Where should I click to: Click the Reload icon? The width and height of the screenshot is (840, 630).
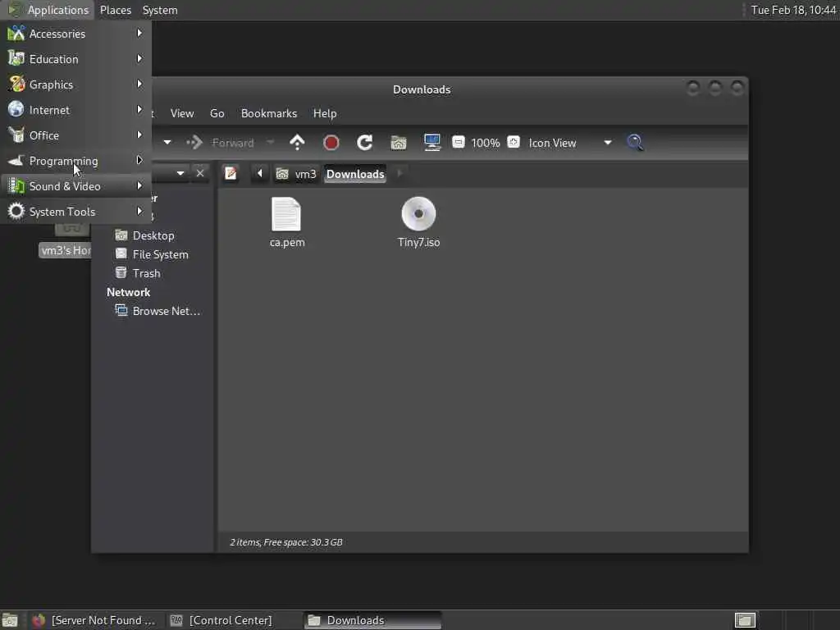[365, 143]
